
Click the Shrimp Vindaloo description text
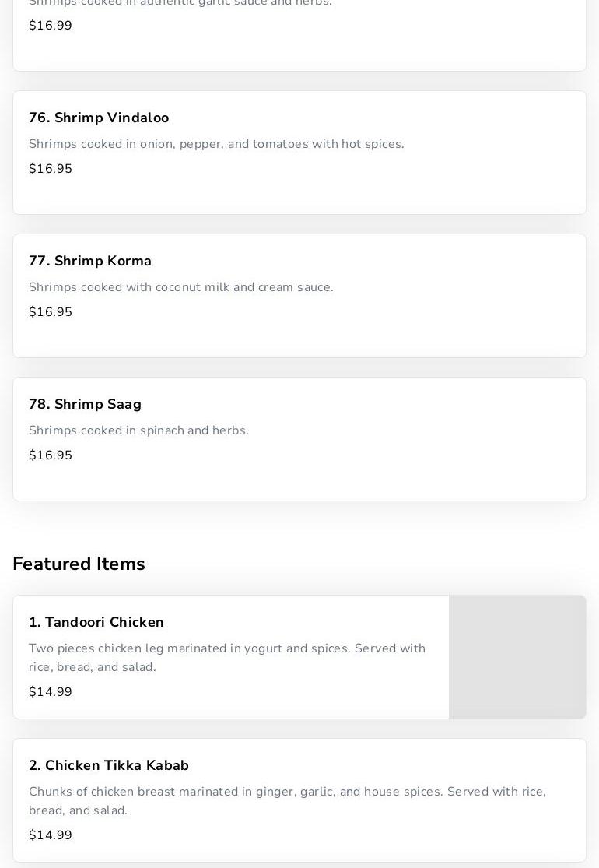pos(216,144)
